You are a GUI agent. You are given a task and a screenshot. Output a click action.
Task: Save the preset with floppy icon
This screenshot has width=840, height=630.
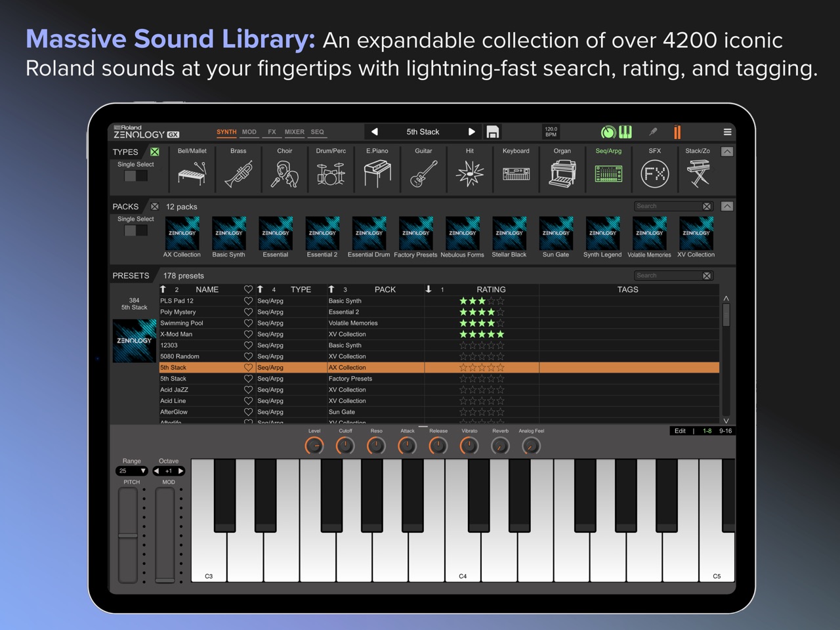[492, 132]
